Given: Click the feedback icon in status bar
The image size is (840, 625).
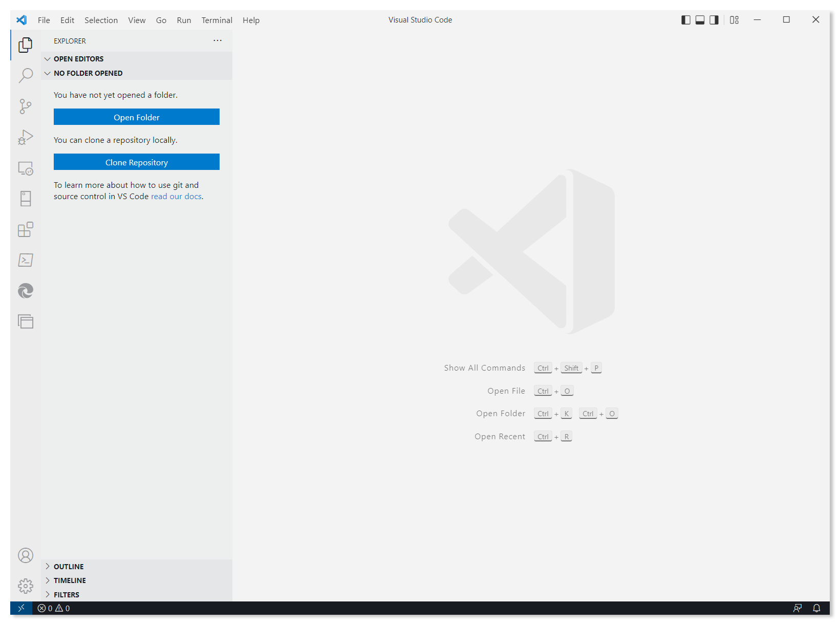Looking at the screenshot, I should coord(798,608).
